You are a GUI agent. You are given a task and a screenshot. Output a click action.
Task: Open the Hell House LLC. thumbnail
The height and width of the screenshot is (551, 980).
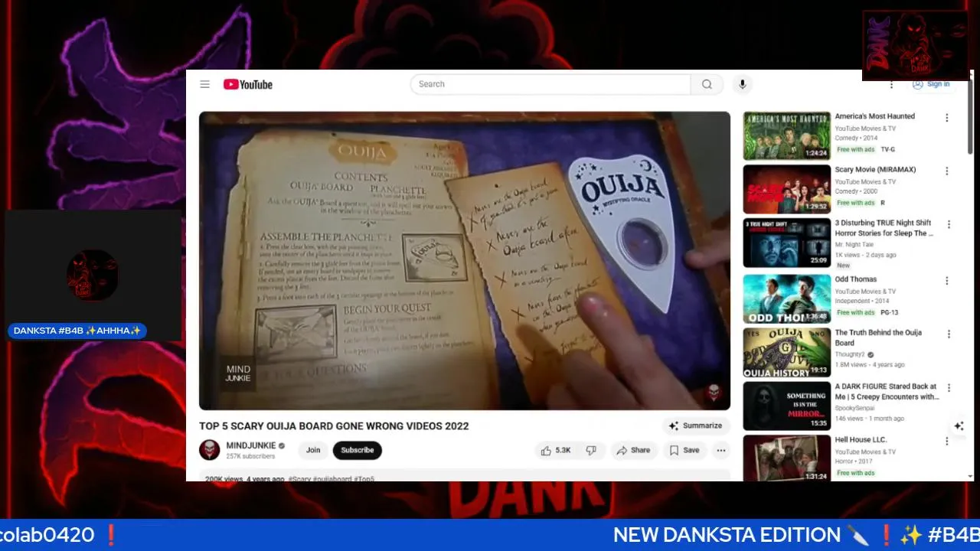point(787,458)
